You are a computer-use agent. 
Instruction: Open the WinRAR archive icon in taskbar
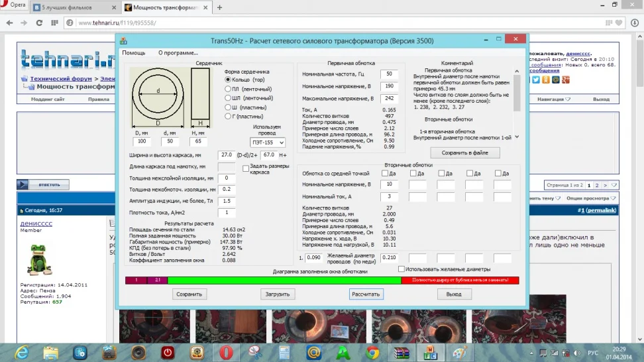pyautogui.click(x=402, y=352)
